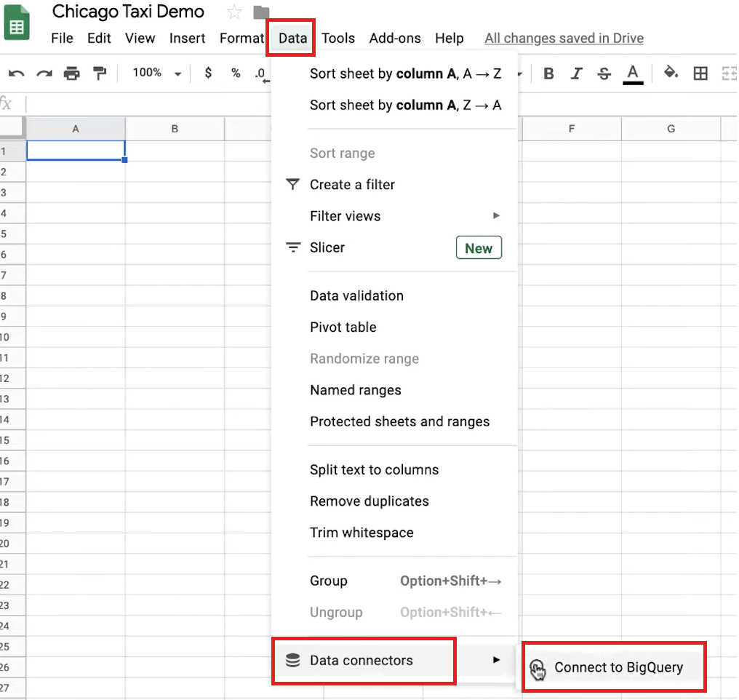
Task: Choose Pivot table
Action: (x=395, y=327)
